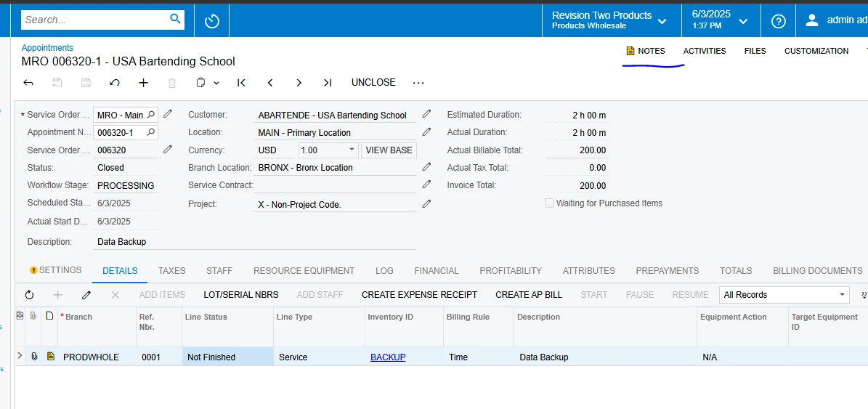Open the yellow note icon on row 0001

[x=50, y=357]
